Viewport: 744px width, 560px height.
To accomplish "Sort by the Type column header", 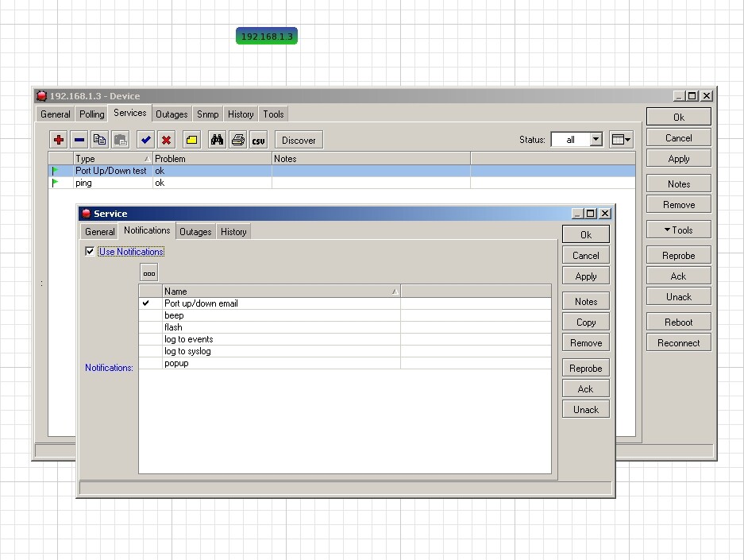I will pos(113,159).
